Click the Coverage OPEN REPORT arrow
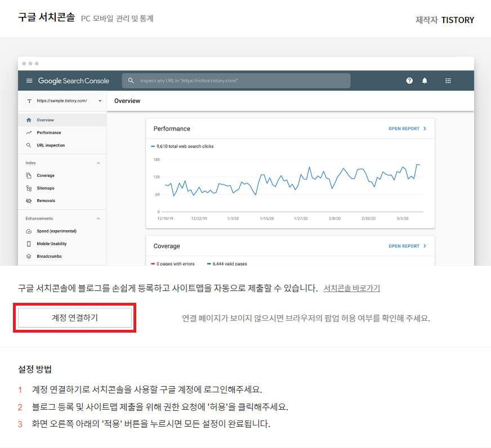Image resolution: width=491 pixels, height=448 pixels. (425, 246)
